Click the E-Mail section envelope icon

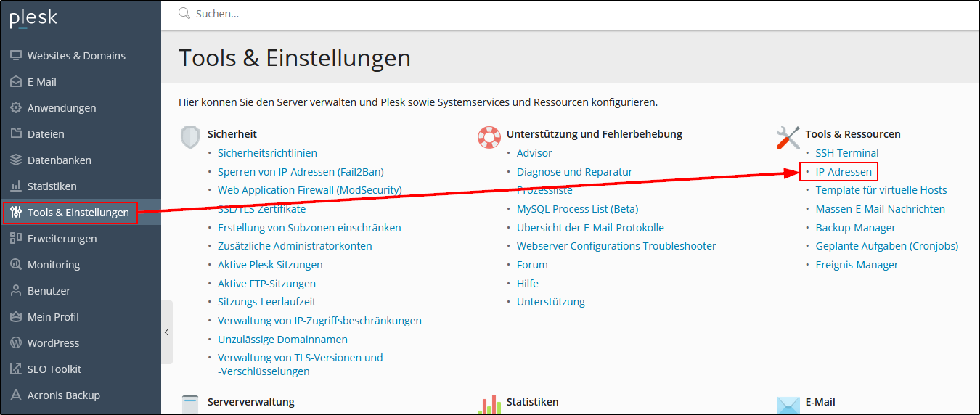pyautogui.click(x=788, y=405)
